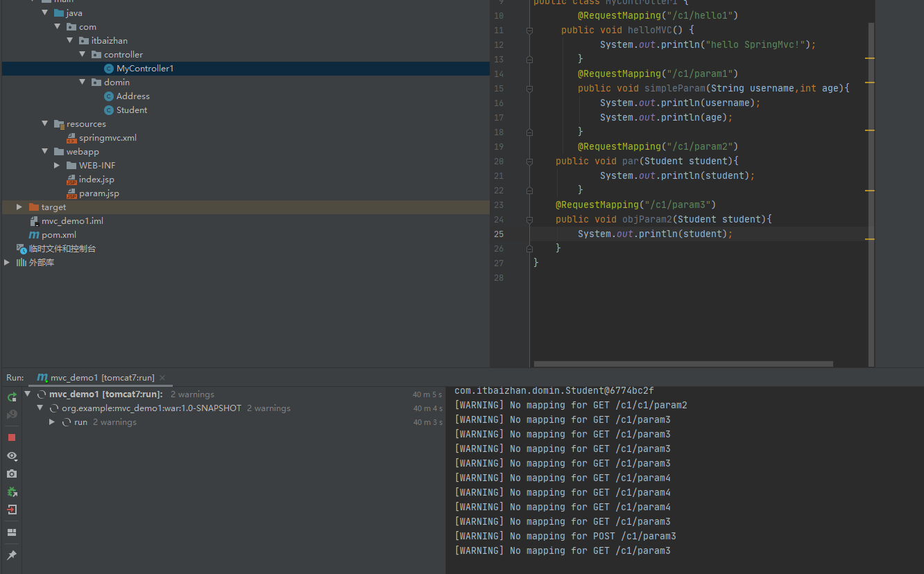Click the "hello SpringMvc!" string in code
The image size is (924, 574).
pyautogui.click(x=755, y=45)
